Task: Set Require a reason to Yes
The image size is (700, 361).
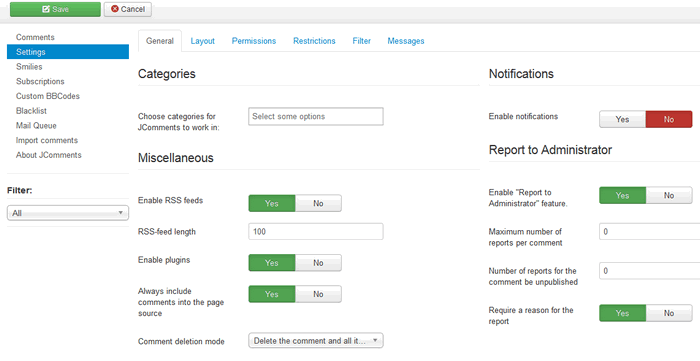Action: click(x=622, y=313)
